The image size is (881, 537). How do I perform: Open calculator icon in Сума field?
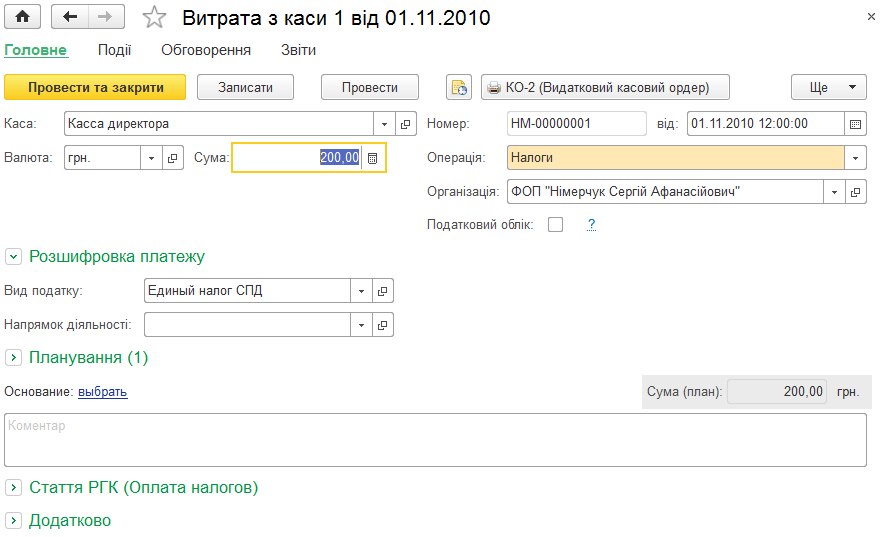tap(372, 158)
